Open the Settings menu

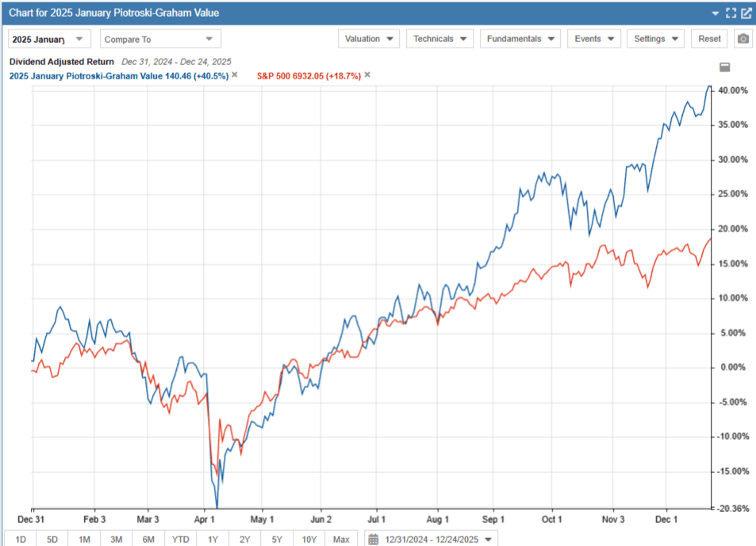[656, 39]
